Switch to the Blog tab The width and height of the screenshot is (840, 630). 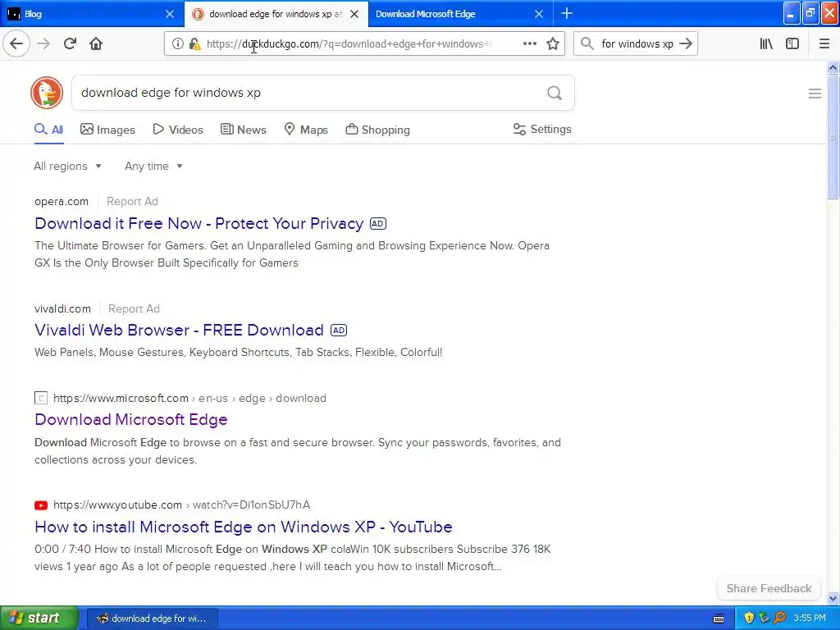pos(92,14)
